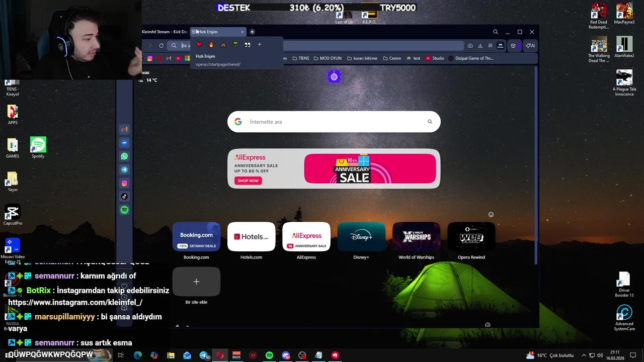The width and height of the screenshot is (644, 362).
Task: Open the Instagram bookmark icon in bookmarks bar
Action: [149, 58]
